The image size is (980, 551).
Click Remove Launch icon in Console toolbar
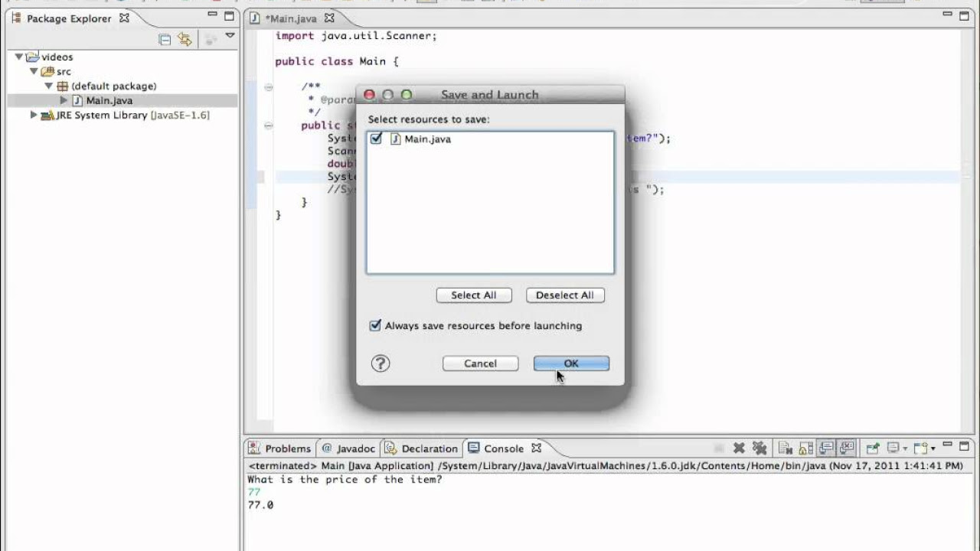click(x=739, y=448)
